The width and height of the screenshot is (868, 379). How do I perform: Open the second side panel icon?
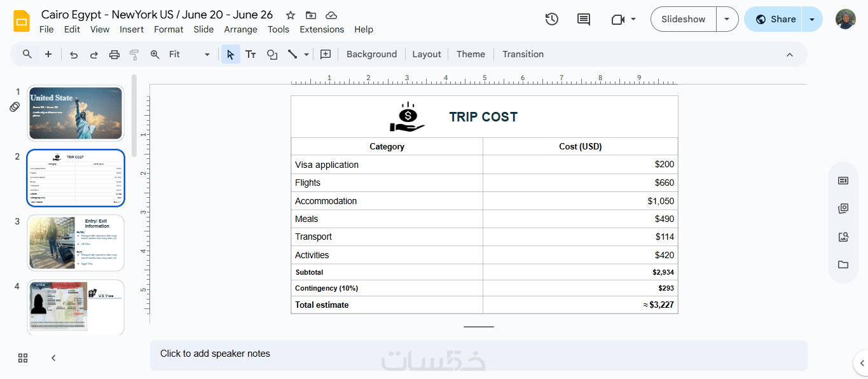(x=844, y=209)
